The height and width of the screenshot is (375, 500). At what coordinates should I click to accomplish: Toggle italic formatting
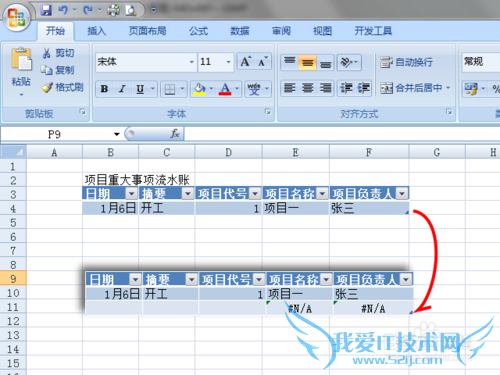(122, 89)
